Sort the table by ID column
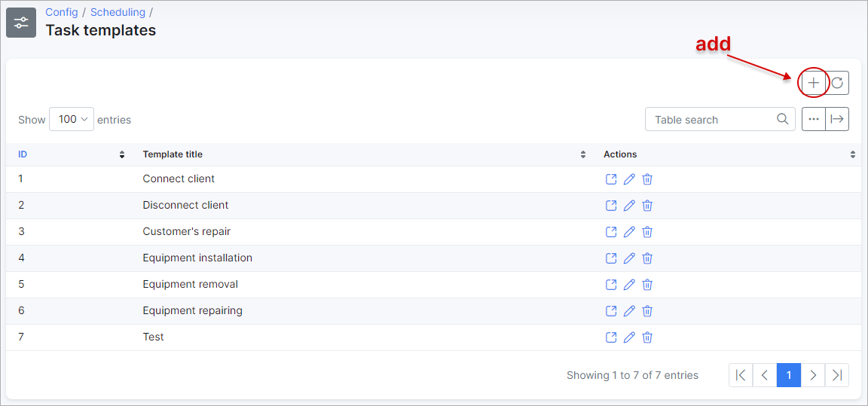The height and width of the screenshot is (406, 868). [72, 154]
